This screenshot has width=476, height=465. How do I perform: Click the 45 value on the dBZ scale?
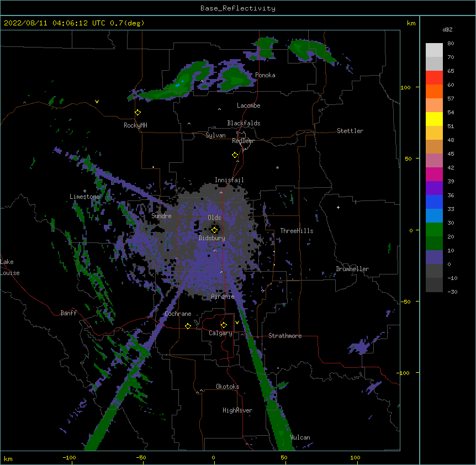pyautogui.click(x=451, y=154)
